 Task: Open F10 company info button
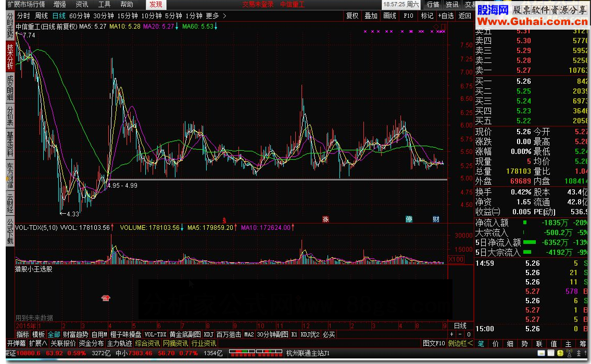click(408, 16)
